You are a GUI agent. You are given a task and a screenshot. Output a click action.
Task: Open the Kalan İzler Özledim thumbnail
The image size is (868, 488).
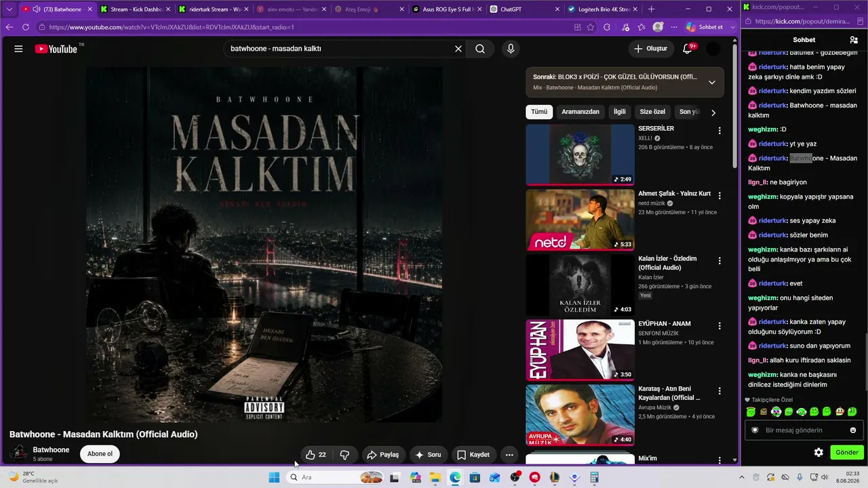point(580,285)
